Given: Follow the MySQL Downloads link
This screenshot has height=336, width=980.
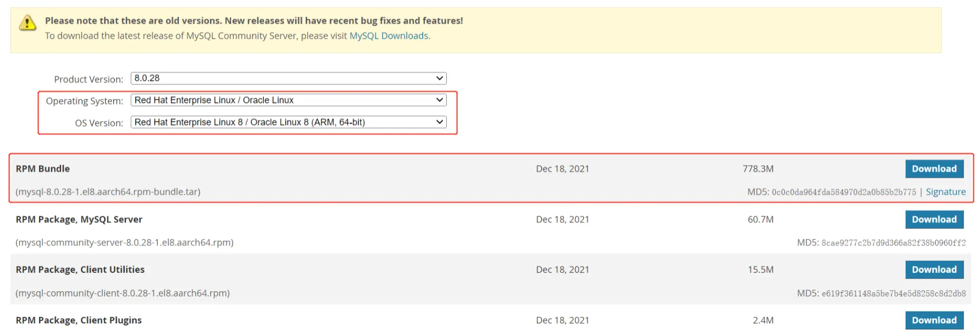Looking at the screenshot, I should coord(388,36).
